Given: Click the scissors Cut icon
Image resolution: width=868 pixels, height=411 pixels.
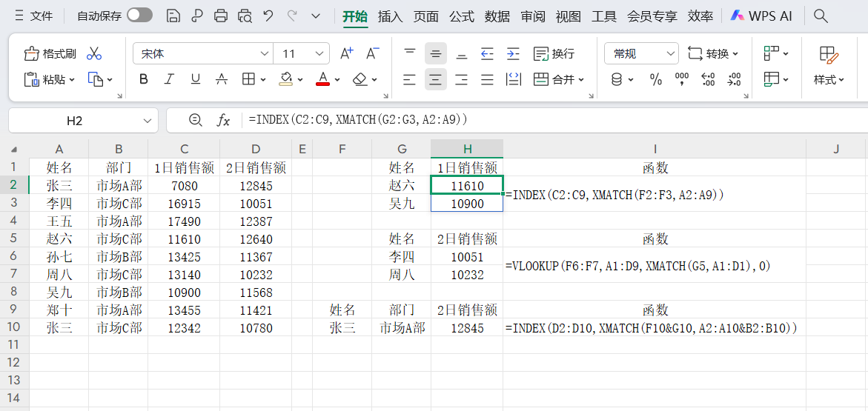Looking at the screenshot, I should tap(94, 53).
